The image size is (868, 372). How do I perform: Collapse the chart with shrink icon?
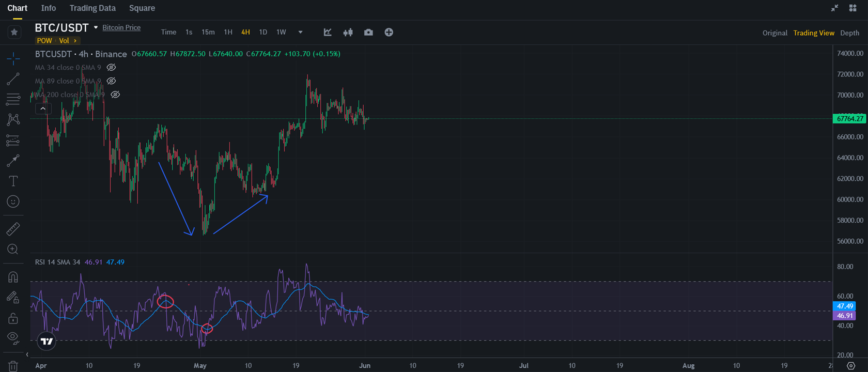click(834, 8)
